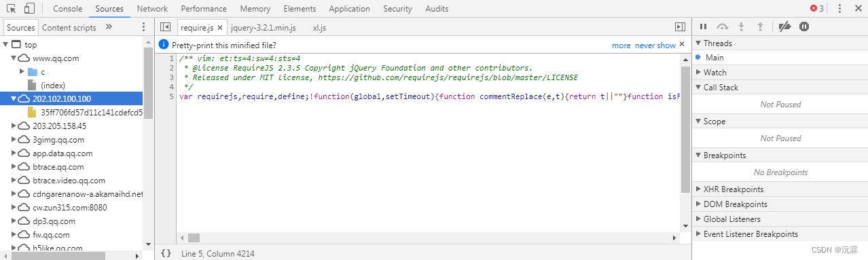The image size is (868, 260).
Task: Expand the 'c' folder
Action: click(x=22, y=72)
